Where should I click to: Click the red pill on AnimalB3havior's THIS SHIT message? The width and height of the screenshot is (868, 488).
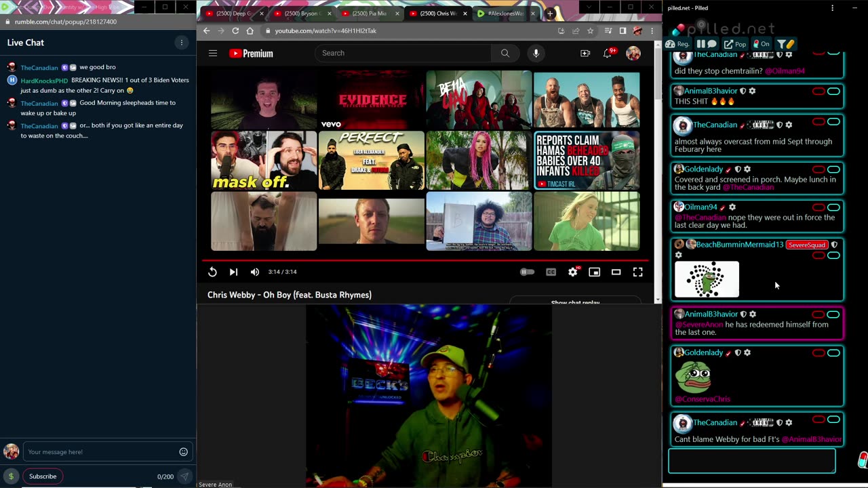[818, 91]
